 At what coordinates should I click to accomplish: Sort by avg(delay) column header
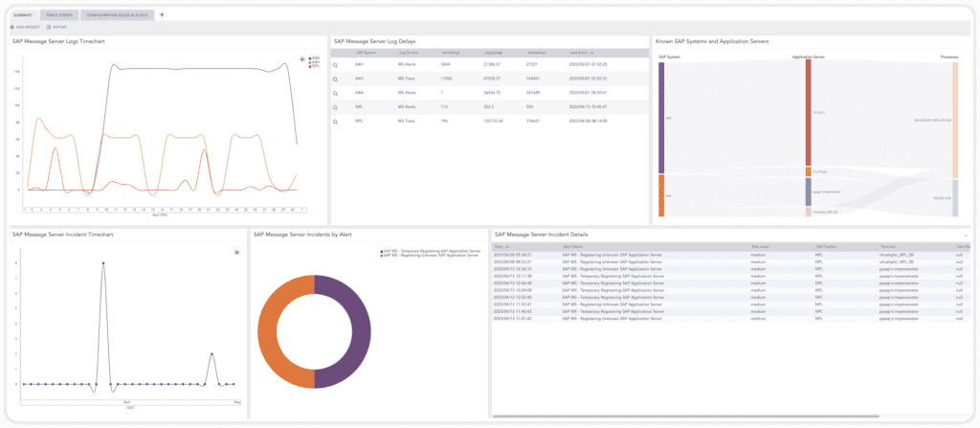point(493,53)
